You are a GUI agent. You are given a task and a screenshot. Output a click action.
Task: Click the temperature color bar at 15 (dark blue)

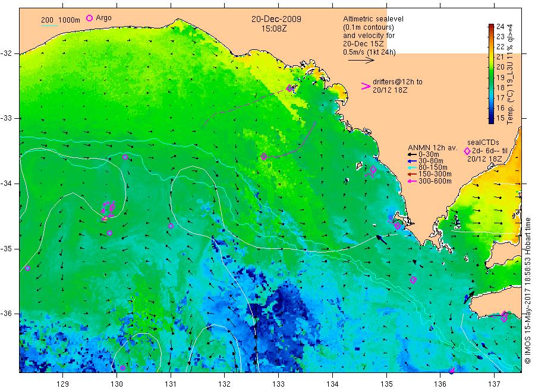[492, 118]
